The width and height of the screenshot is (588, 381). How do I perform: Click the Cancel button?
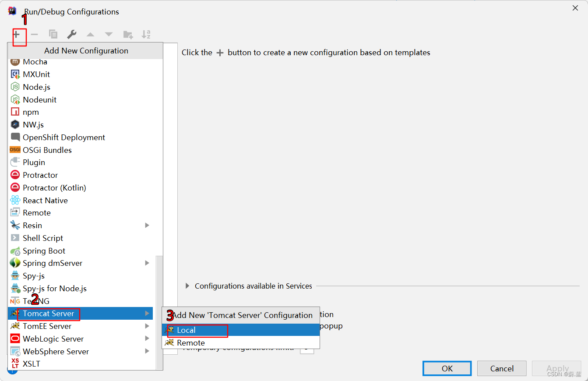[502, 368]
